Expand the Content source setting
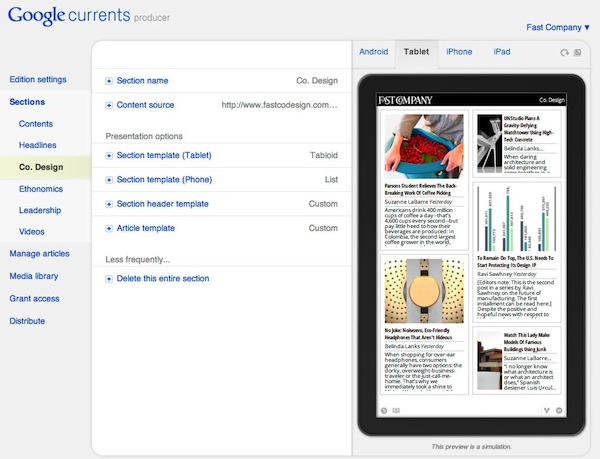Viewport: 600px width, 459px height. click(109, 104)
